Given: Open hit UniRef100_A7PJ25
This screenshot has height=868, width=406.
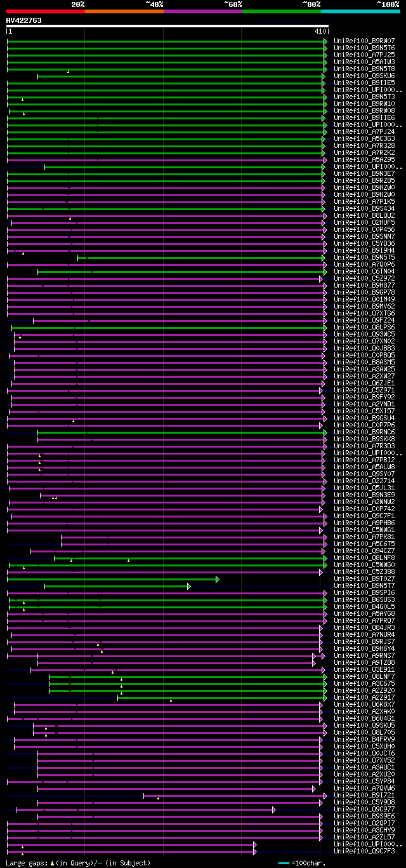Looking at the screenshot, I should [364, 55].
